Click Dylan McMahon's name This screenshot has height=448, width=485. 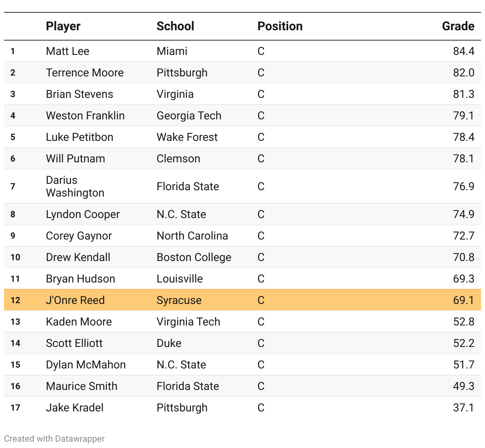[86, 365]
